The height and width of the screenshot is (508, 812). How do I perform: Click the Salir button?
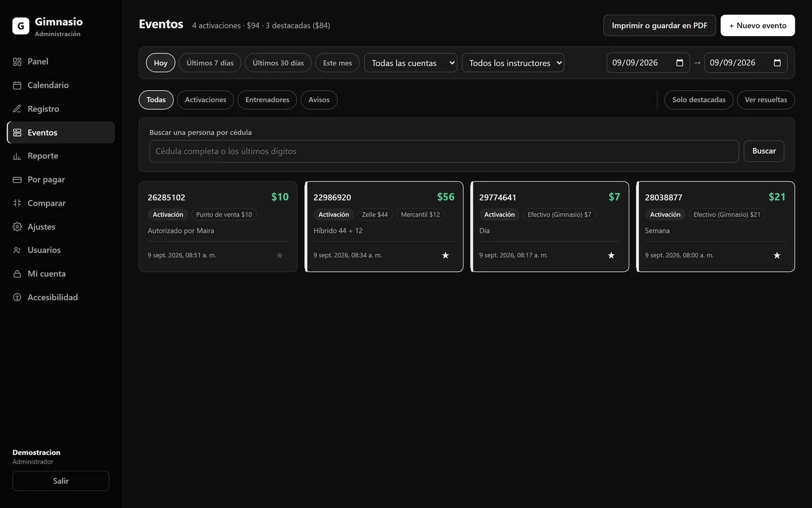pos(61,481)
